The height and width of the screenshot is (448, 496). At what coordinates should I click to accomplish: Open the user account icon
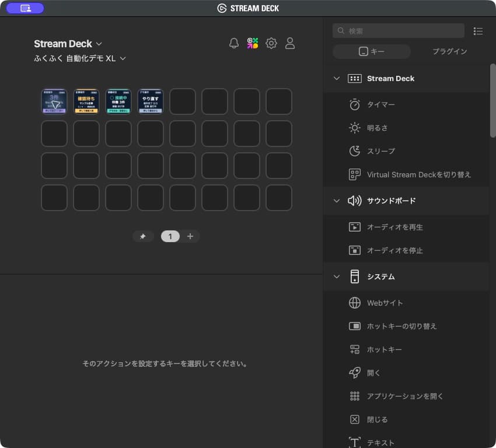click(x=290, y=43)
